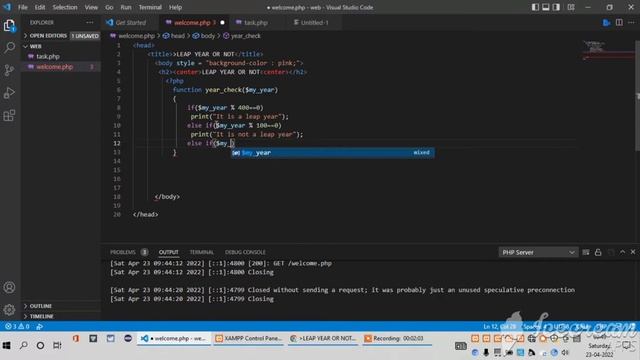640x360 pixels.
Task: Click errors and warnings status indicator
Action: pos(17,327)
